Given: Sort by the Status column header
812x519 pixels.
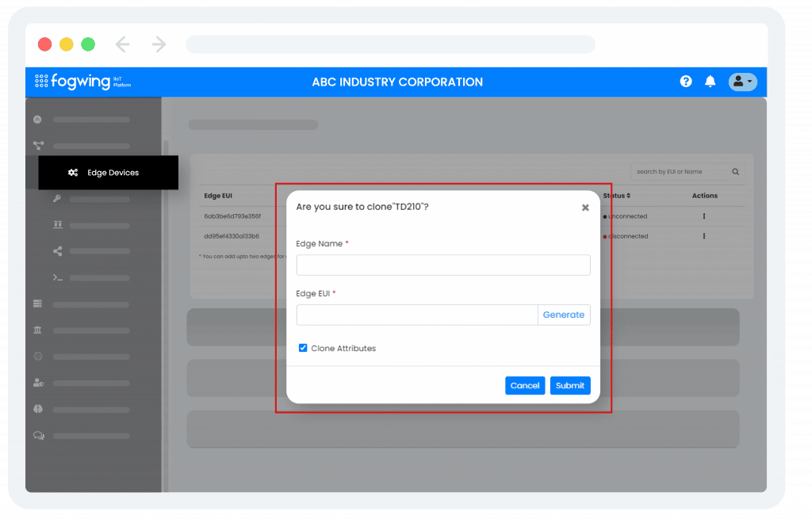Looking at the screenshot, I should click(616, 196).
